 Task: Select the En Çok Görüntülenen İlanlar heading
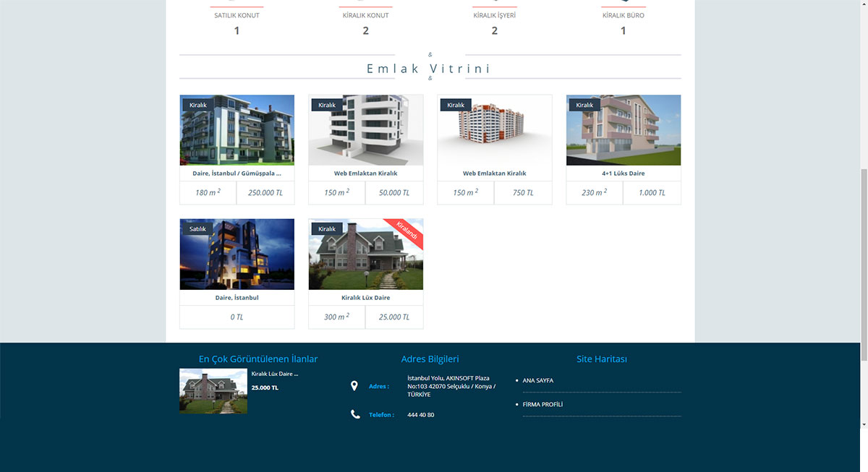click(258, 359)
